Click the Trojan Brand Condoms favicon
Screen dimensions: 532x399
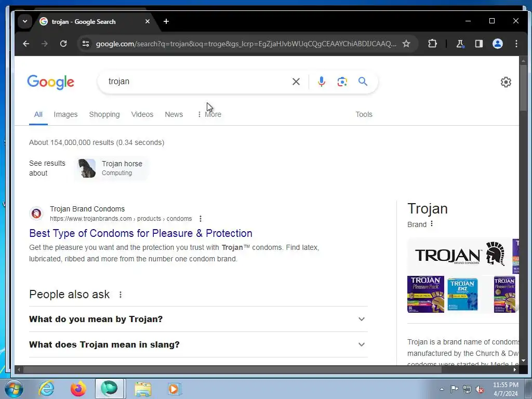(x=36, y=214)
